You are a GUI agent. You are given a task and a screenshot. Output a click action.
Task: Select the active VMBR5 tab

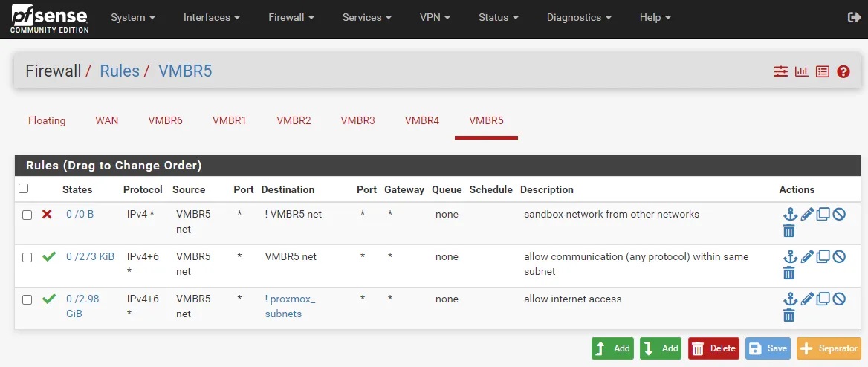tap(486, 120)
